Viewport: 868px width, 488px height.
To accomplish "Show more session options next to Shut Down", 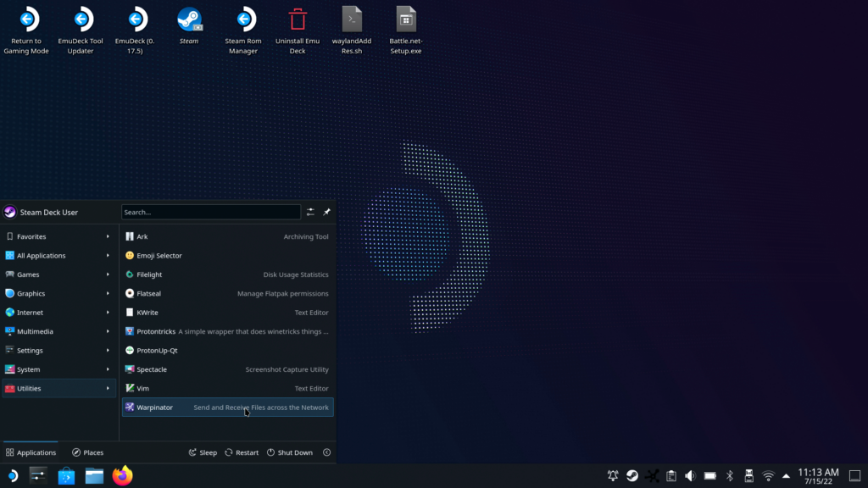I will 326,452.
